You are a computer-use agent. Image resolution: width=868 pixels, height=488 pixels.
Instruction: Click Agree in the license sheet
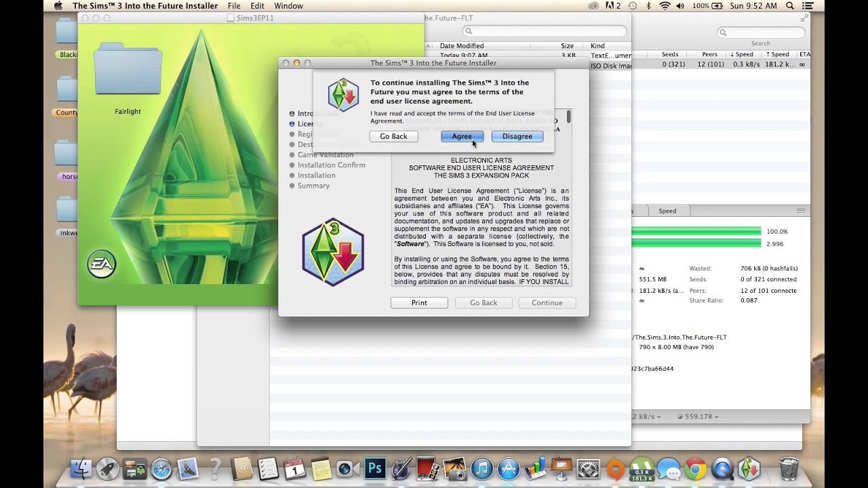[462, 136]
